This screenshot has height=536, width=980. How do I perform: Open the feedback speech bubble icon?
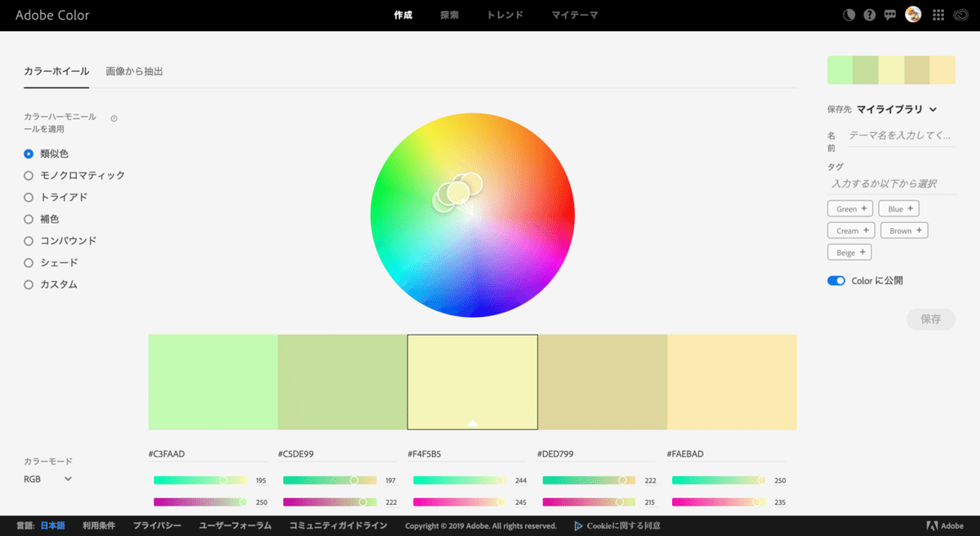click(890, 15)
